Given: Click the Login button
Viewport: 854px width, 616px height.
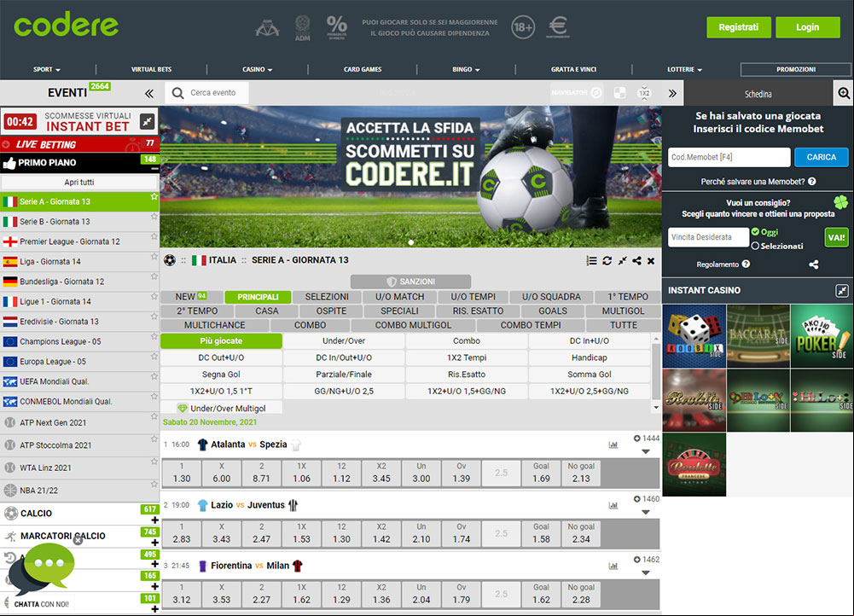Looking at the screenshot, I should pos(807,27).
